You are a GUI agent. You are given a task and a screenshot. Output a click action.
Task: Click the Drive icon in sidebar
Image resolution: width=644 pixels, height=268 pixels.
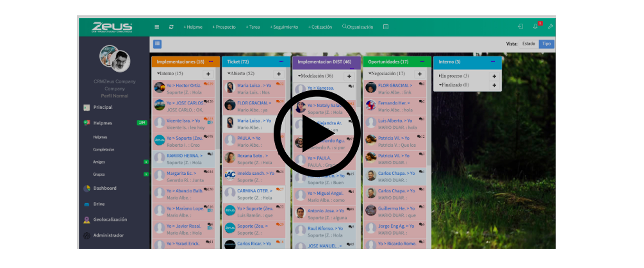click(87, 204)
